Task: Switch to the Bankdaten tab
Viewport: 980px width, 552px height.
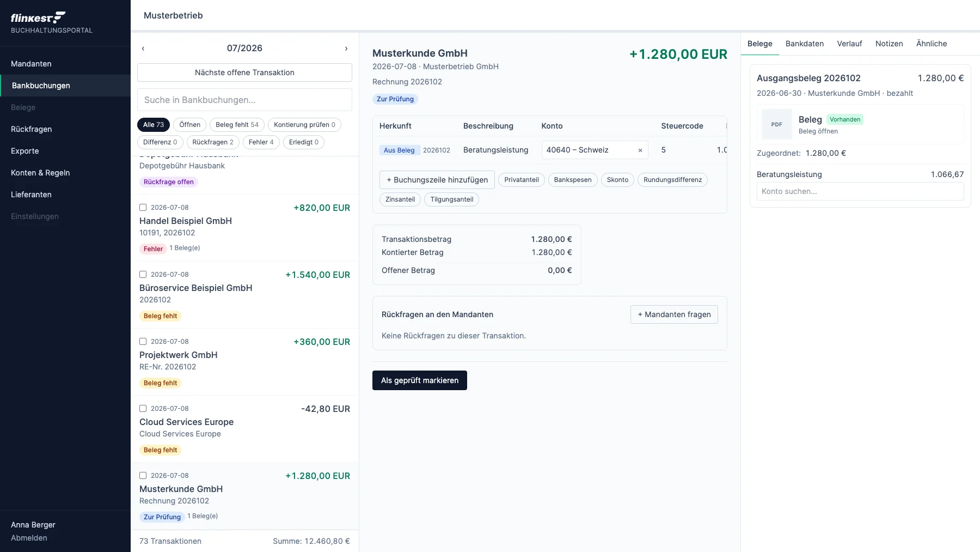Action: (805, 44)
